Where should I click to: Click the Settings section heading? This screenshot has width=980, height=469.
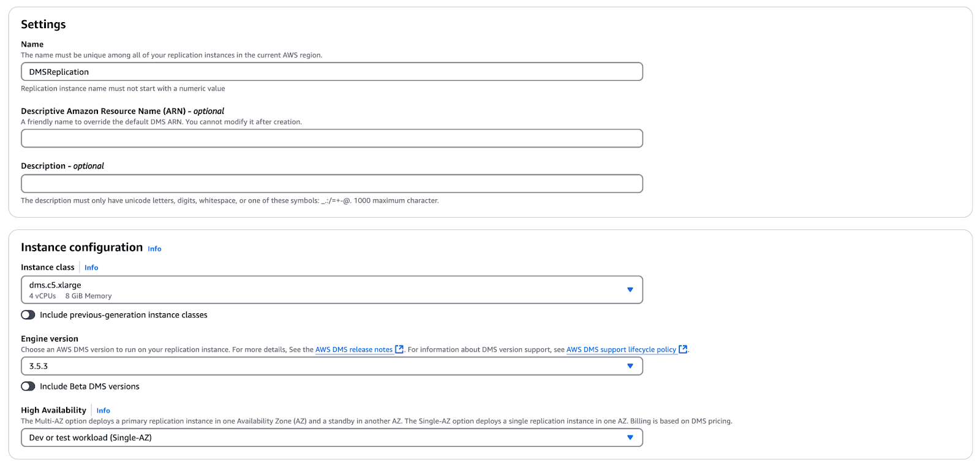[43, 25]
